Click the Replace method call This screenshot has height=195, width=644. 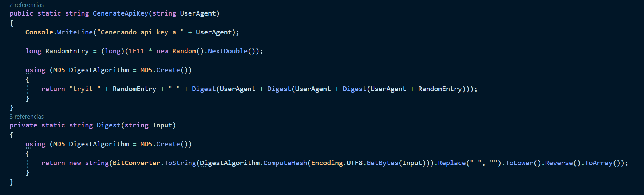point(452,163)
